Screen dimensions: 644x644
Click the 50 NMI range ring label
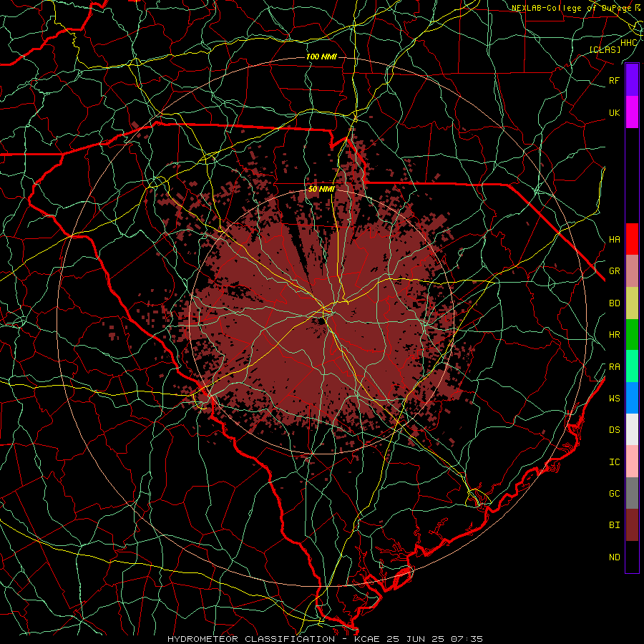tap(321, 189)
